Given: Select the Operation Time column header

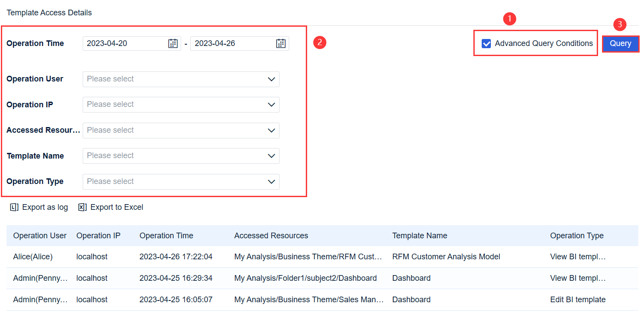Looking at the screenshot, I should click(x=166, y=235).
